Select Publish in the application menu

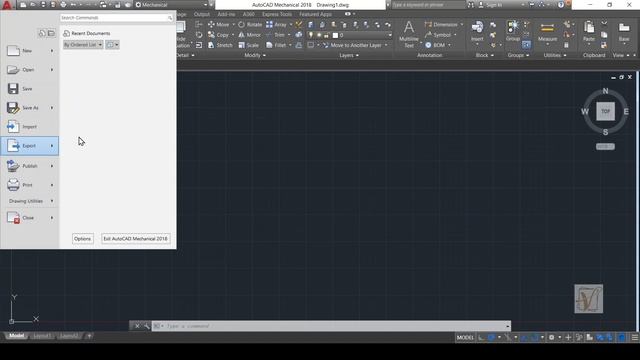[x=29, y=166]
